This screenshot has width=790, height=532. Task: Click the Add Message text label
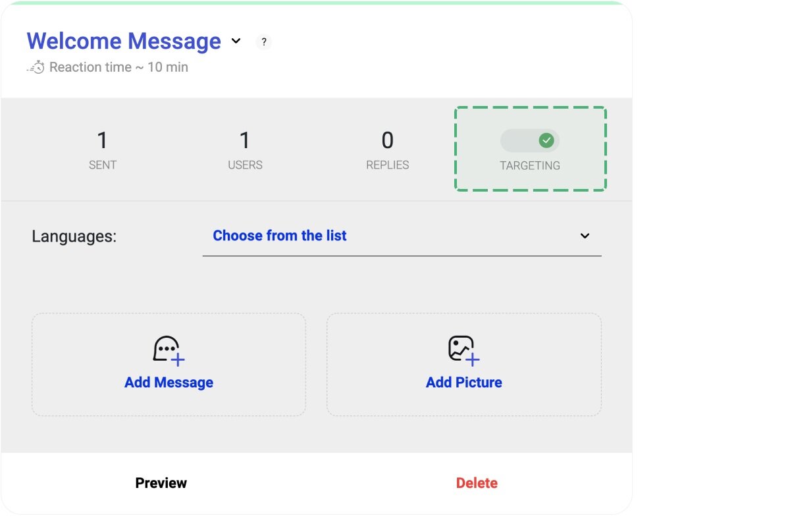click(x=169, y=383)
